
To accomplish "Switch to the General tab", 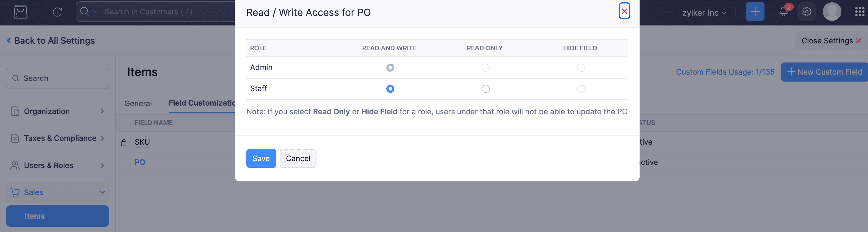I will click(138, 104).
